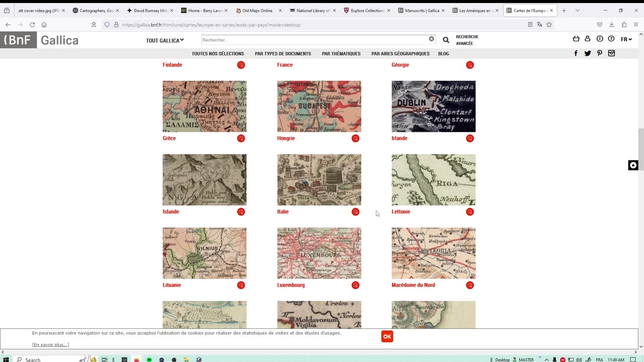The image size is (644, 362).
Task: Open the France country link
Action: (x=285, y=65)
